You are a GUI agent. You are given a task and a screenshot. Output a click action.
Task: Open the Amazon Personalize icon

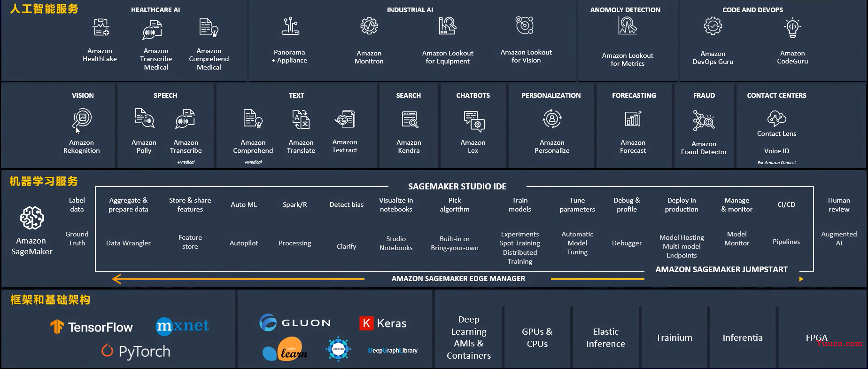click(x=552, y=118)
